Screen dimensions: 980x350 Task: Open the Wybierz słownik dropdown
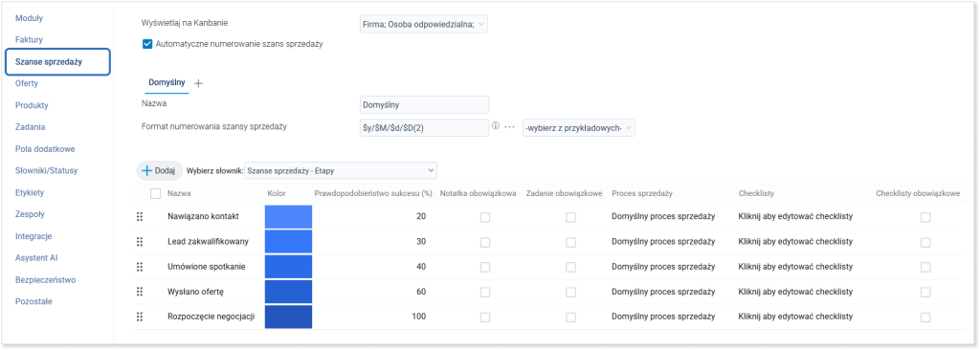[x=341, y=170]
